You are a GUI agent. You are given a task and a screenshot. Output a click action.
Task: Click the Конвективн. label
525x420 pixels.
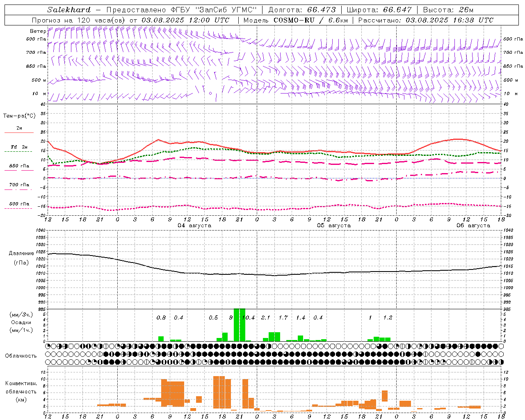pos(21,383)
